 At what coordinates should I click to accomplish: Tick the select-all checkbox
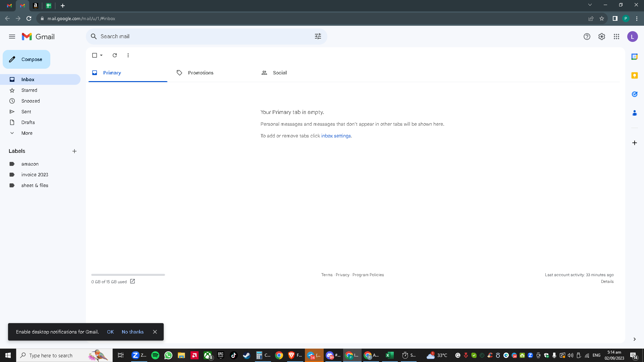pos(95,55)
